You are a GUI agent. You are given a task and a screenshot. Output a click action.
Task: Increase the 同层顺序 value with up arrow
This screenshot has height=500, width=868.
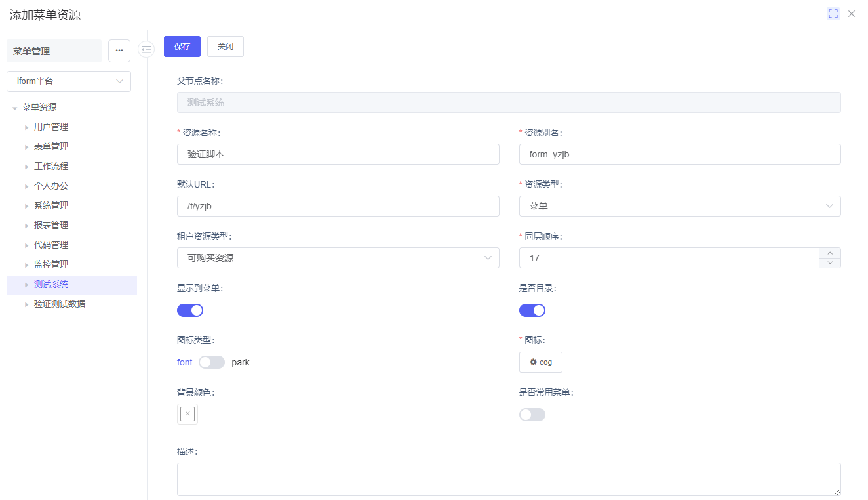tap(830, 253)
